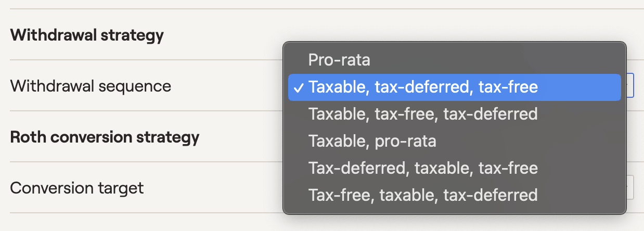
Task: Pick Tax-free, taxable, tax-deferred option
Action: point(423,195)
